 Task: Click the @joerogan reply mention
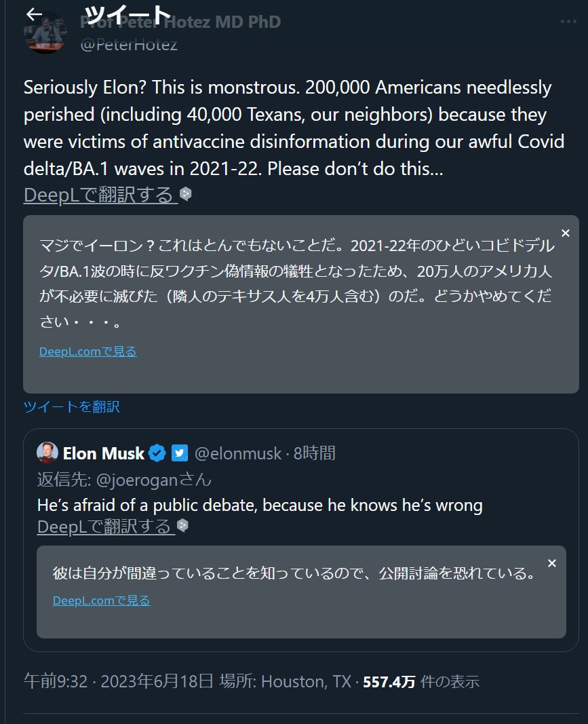click(x=136, y=480)
